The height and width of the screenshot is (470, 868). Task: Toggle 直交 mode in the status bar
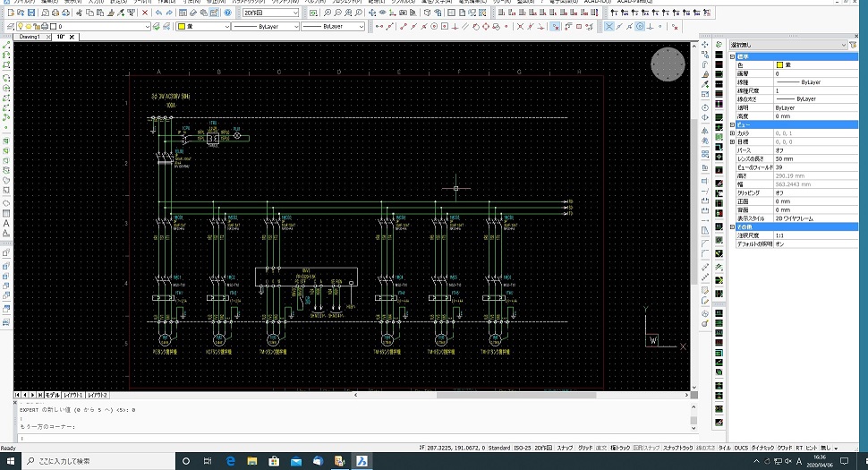point(600,448)
